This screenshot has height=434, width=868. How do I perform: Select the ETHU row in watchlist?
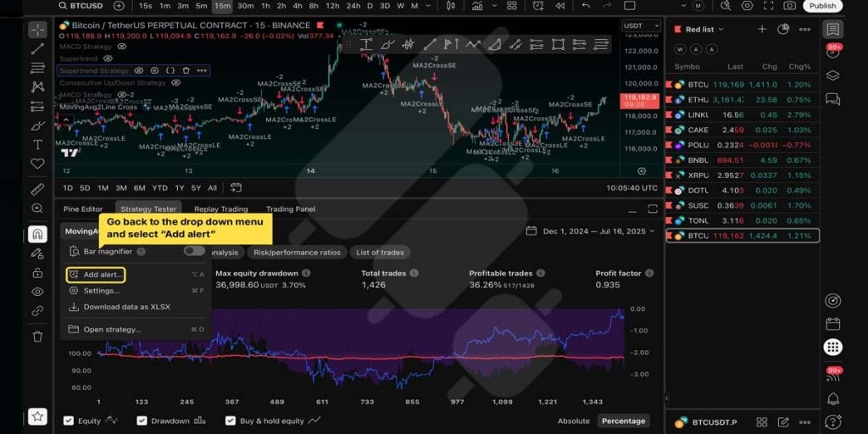[743, 100]
